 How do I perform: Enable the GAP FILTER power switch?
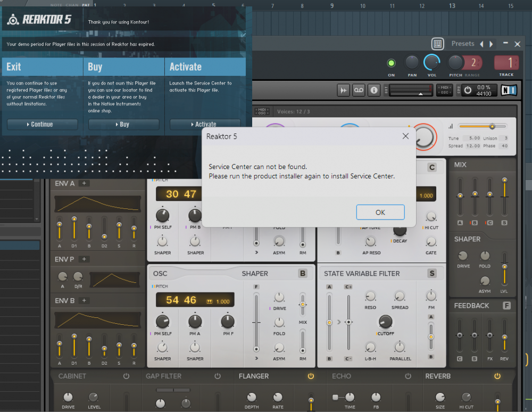(x=218, y=376)
